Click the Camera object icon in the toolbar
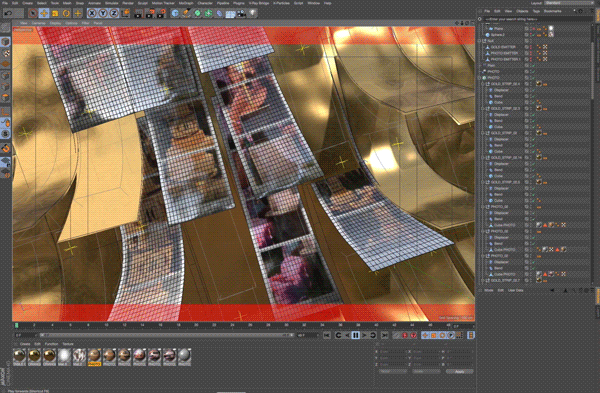 pos(241,13)
